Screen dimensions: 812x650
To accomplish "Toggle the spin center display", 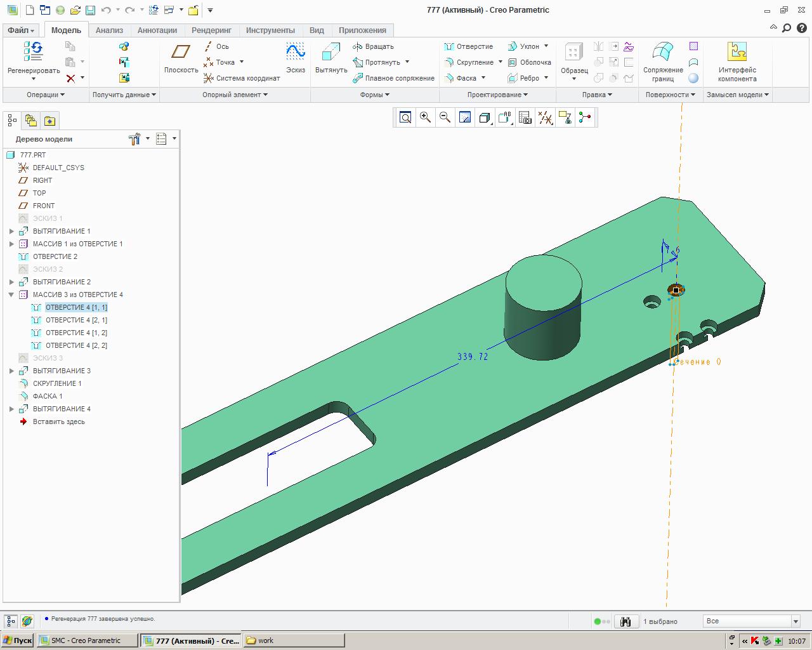I will pyautogui.click(x=585, y=117).
